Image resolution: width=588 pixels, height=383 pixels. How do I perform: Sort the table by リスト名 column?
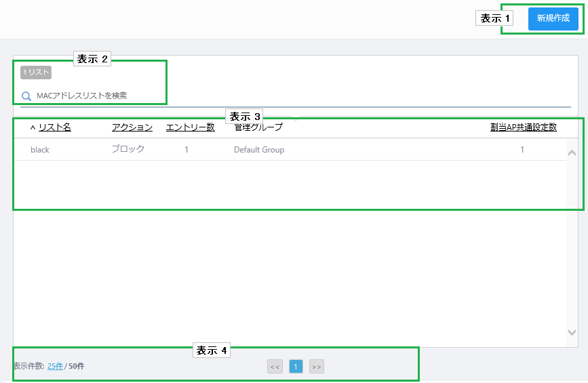coord(55,127)
